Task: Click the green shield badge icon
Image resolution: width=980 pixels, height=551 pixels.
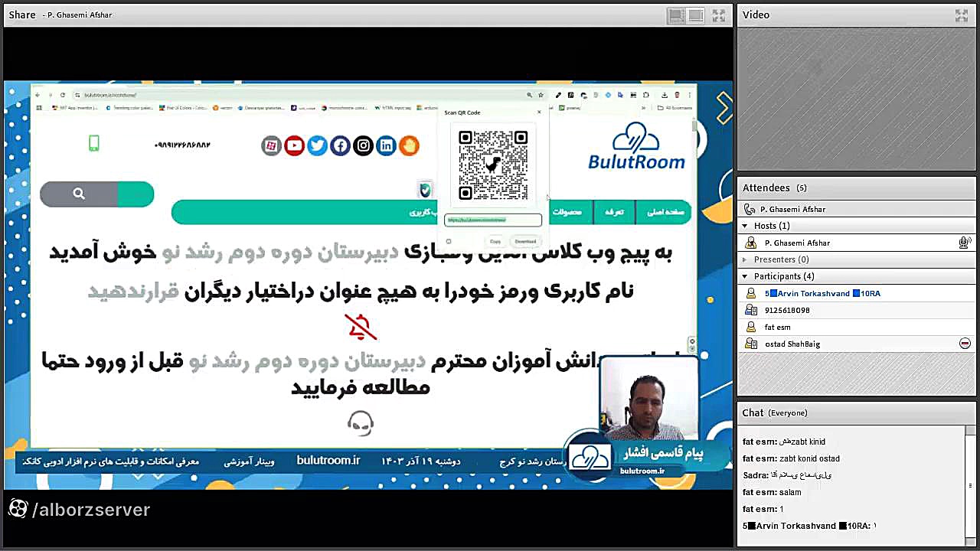Action: 425,190
